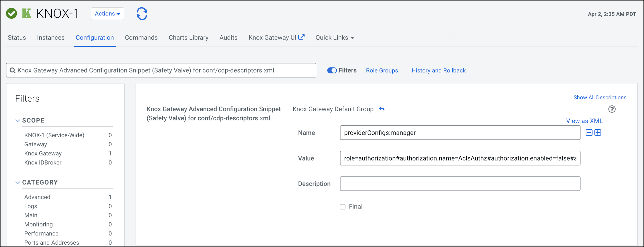Image resolution: width=644 pixels, height=247 pixels.
Task: Expand the Quick Links menu
Action: [335, 38]
